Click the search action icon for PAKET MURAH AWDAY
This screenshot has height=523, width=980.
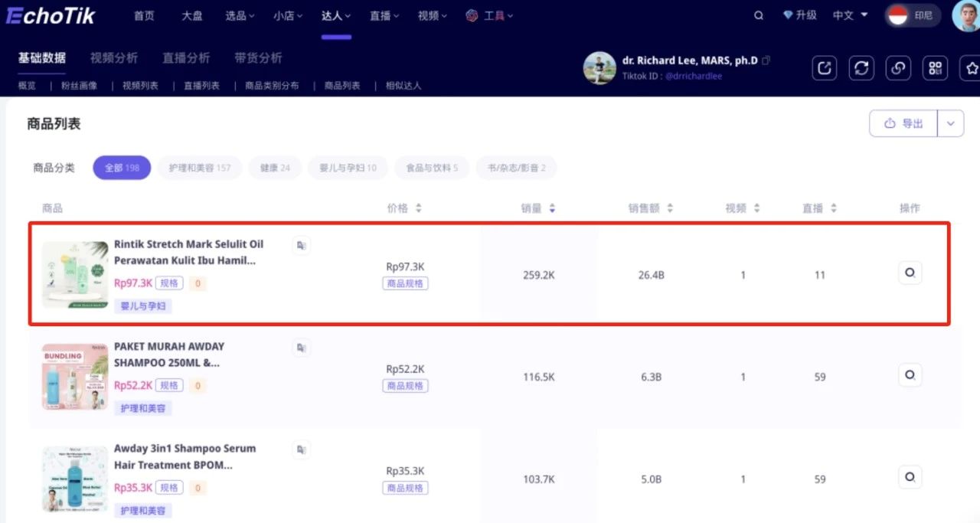pos(910,375)
